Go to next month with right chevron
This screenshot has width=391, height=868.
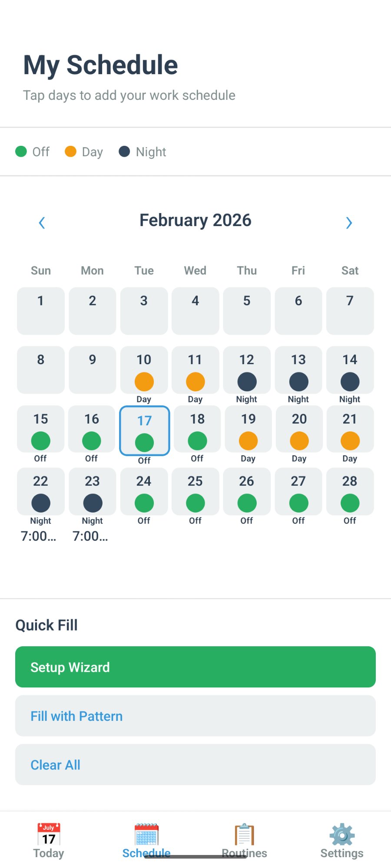348,223
